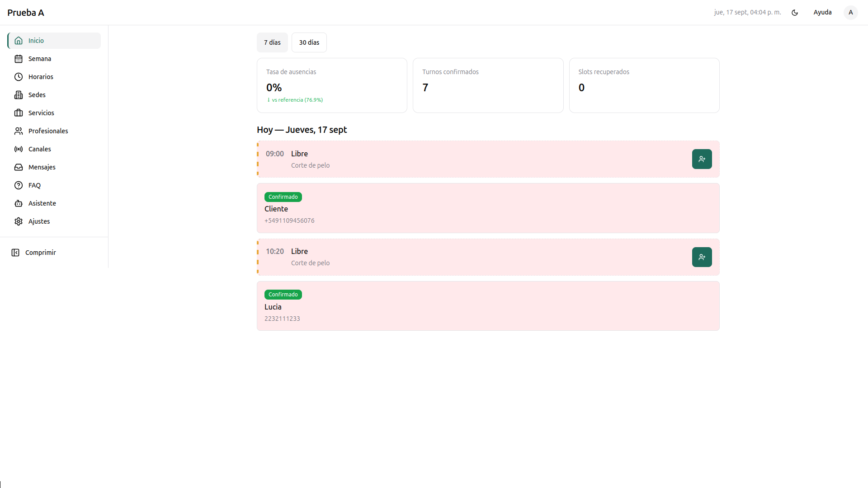Collapse sidebar using the Comprimir icon
This screenshot has height=488, width=868.
coord(15,253)
